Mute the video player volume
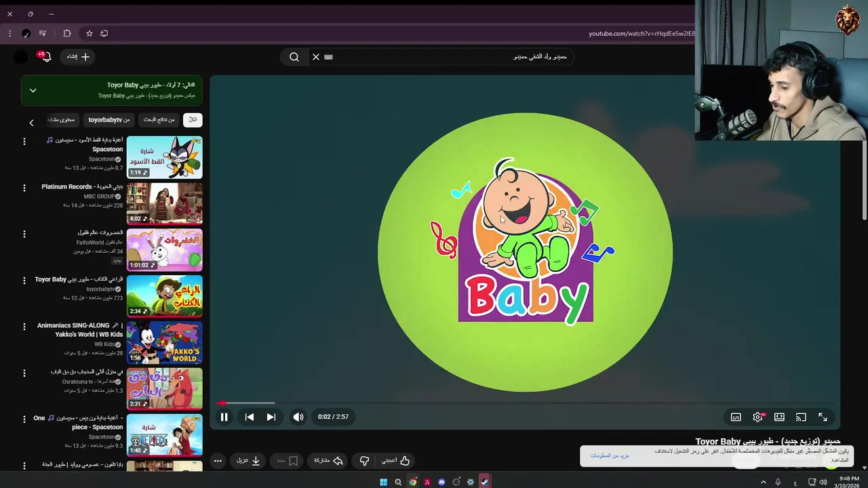 click(298, 417)
